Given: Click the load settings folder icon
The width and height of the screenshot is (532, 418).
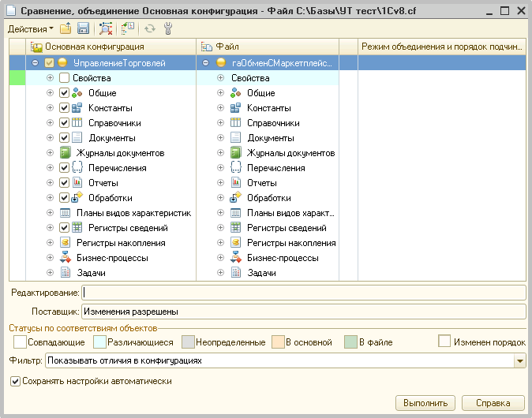Looking at the screenshot, I should (66, 28).
